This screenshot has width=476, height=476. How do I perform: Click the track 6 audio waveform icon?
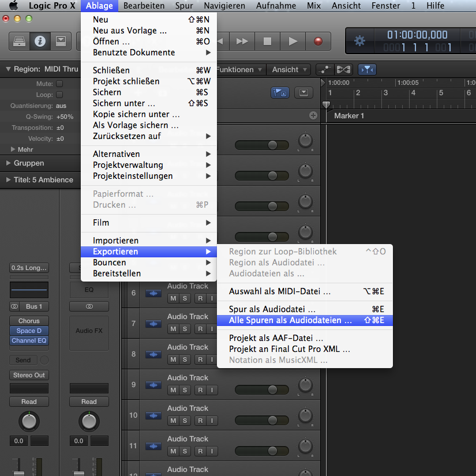pos(153,293)
